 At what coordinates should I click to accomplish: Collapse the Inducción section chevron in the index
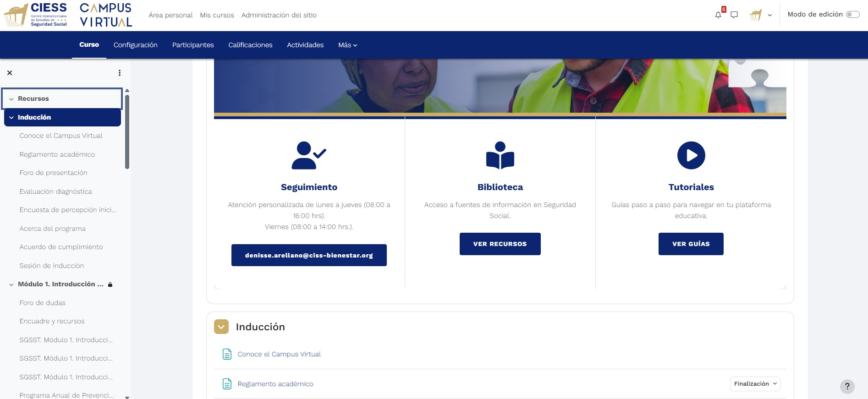pos(11,118)
